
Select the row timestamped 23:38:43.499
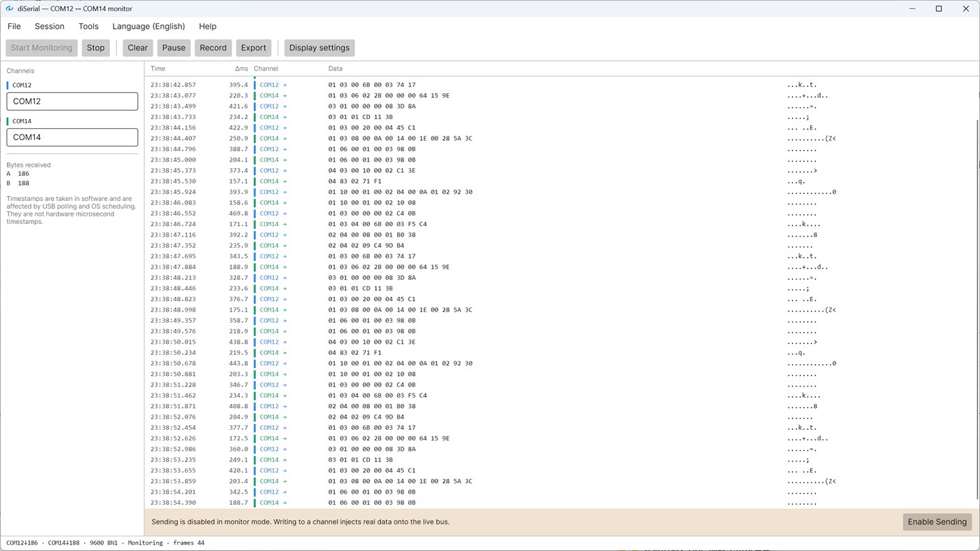[x=560, y=106]
